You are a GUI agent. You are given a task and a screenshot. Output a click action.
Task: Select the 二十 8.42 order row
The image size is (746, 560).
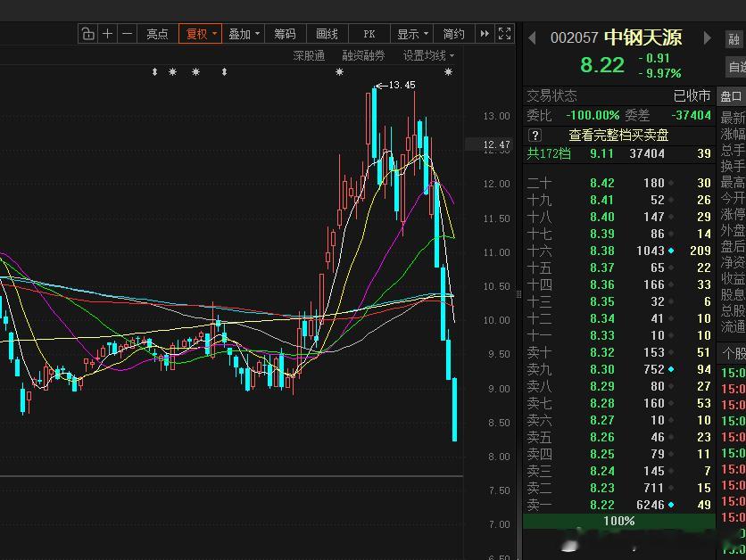coord(619,183)
